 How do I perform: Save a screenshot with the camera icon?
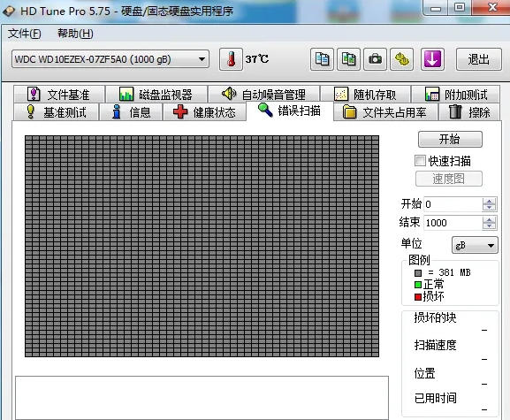[x=375, y=59]
